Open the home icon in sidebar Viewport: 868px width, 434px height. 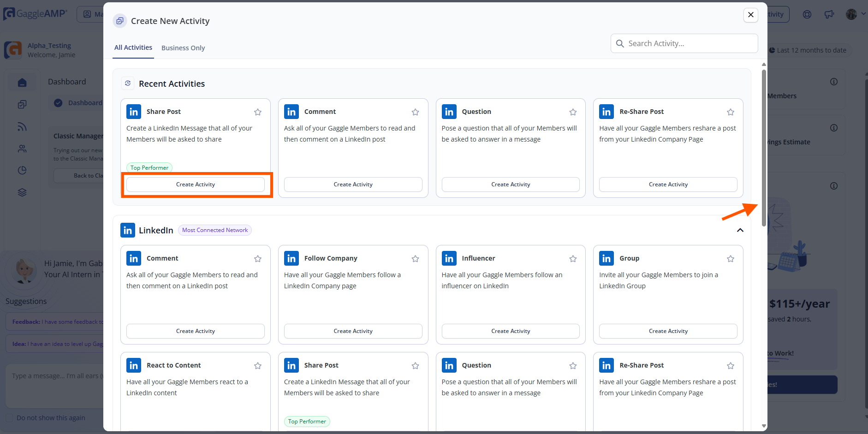[22, 83]
